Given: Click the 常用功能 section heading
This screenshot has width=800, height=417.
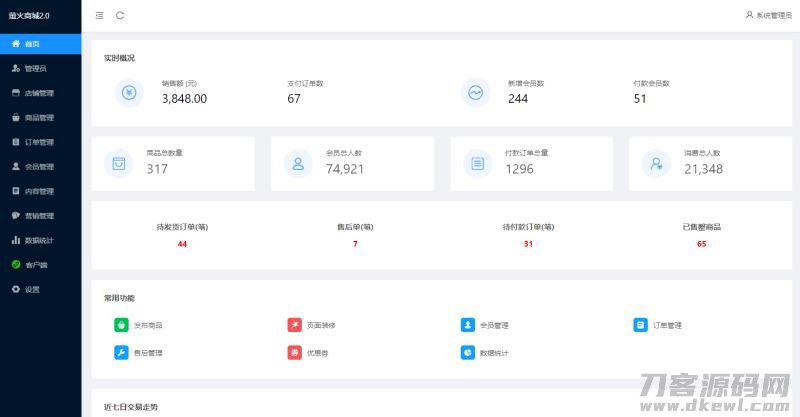Looking at the screenshot, I should click(x=119, y=298).
